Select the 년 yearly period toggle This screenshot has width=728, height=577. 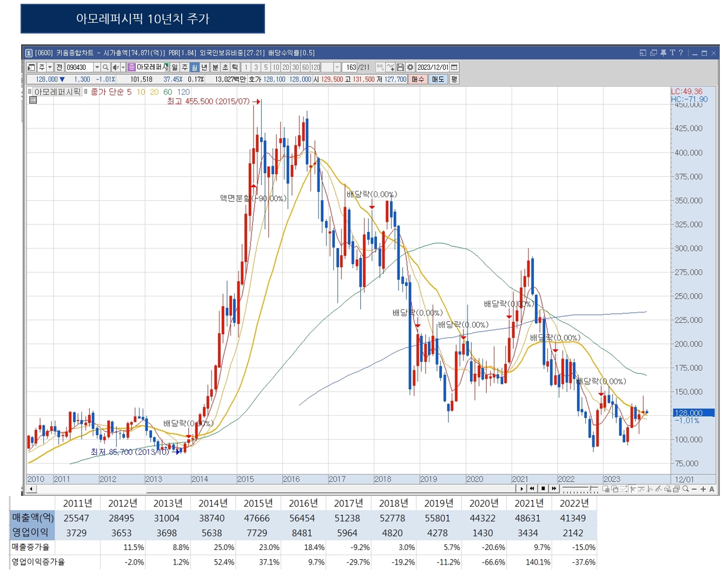coord(204,67)
